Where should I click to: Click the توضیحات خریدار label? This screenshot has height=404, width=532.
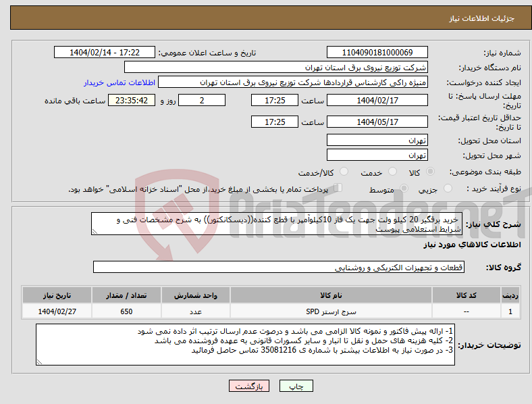[489, 345]
